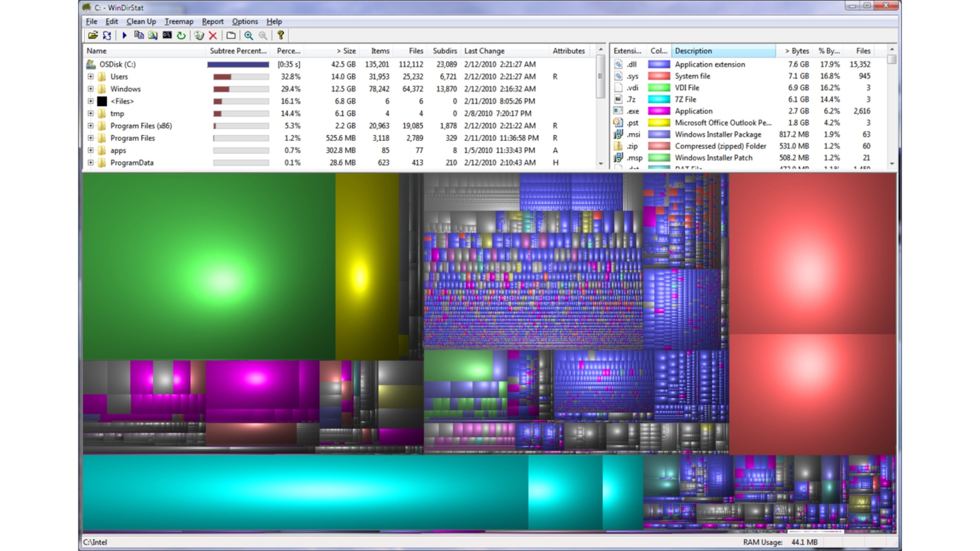
Task: Open the Clean Up menu
Action: [x=141, y=21]
